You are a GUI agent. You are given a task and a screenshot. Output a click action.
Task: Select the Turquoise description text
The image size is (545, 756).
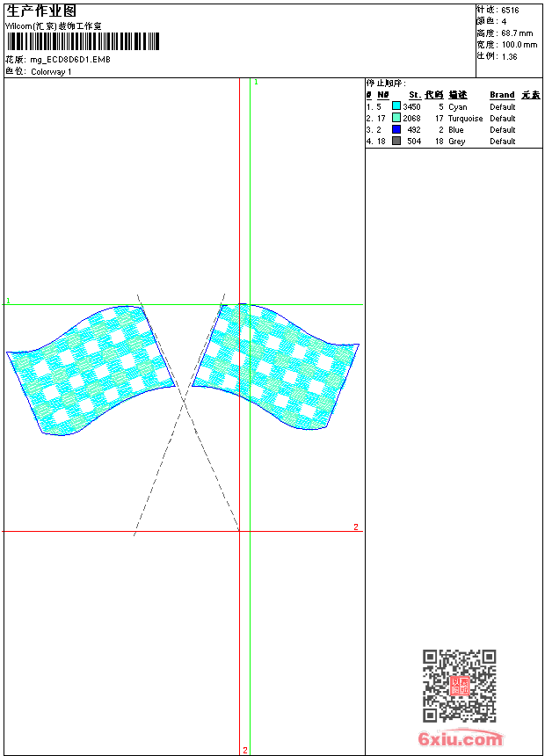[x=465, y=119]
